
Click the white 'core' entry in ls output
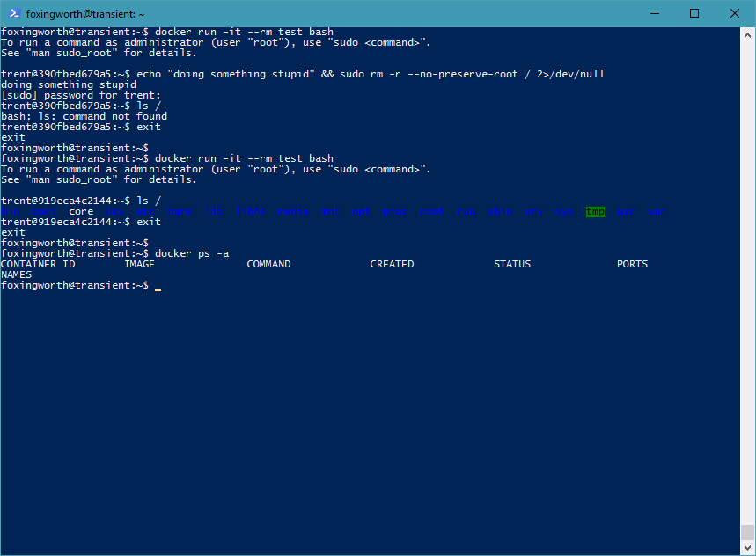pos(81,211)
